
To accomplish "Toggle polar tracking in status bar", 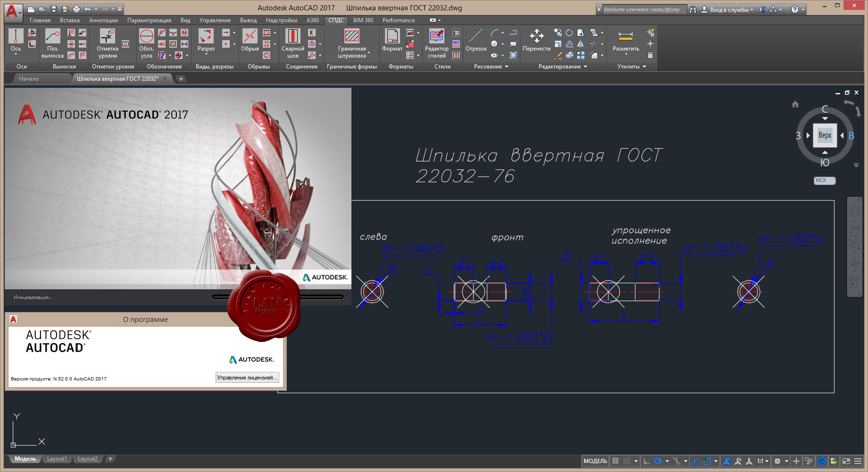I will [658, 461].
